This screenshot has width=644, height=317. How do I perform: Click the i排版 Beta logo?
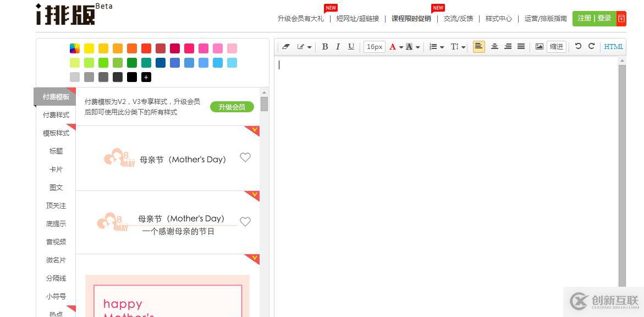(74, 14)
